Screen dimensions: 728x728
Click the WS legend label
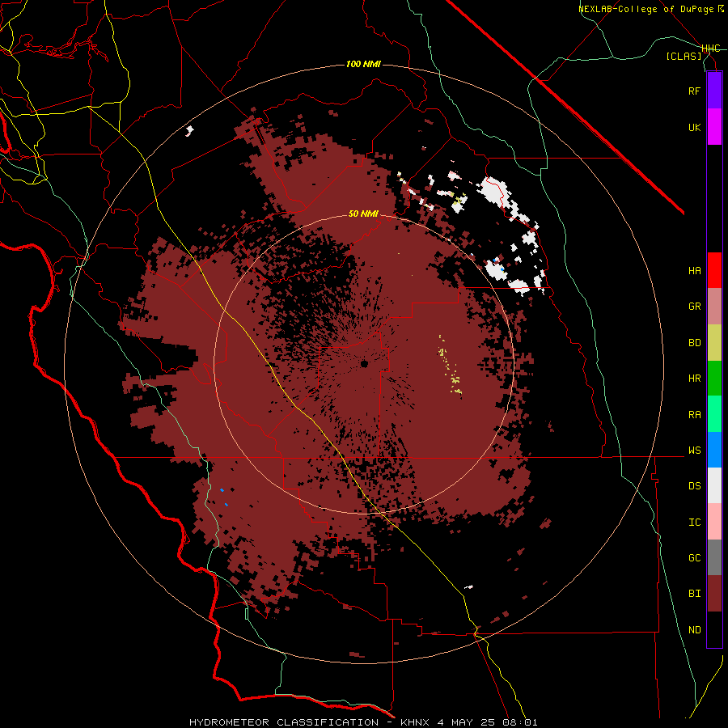[x=694, y=451]
